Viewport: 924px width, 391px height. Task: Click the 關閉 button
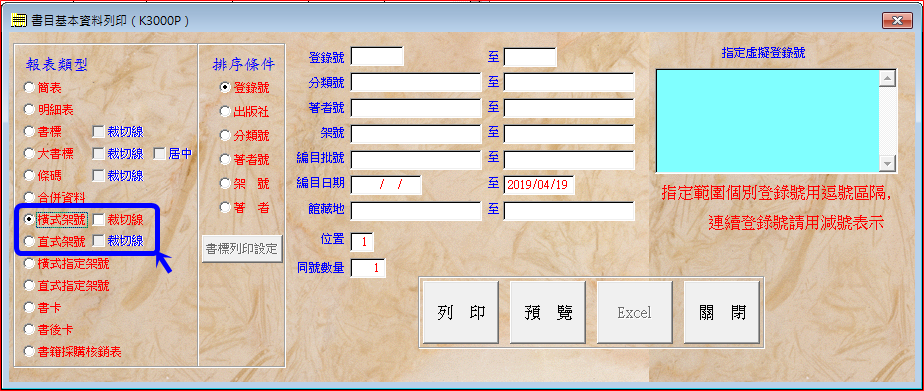click(x=721, y=312)
